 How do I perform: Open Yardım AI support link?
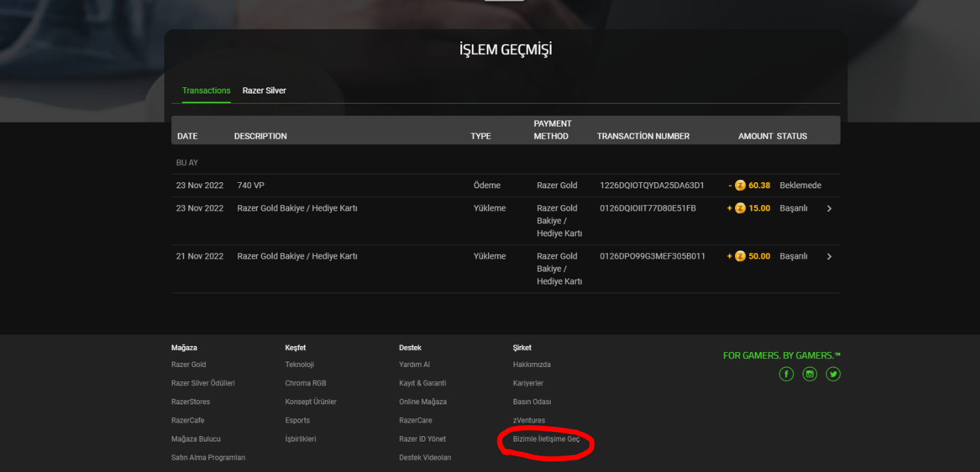[415, 364]
